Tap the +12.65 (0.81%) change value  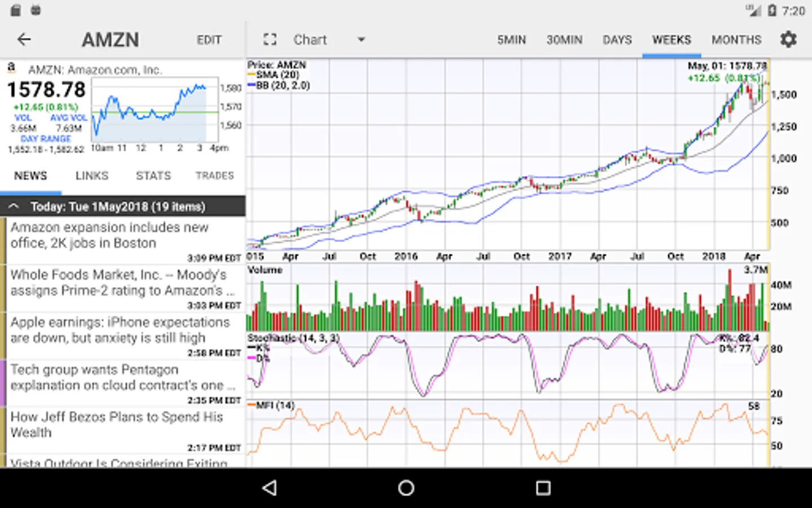[46, 107]
